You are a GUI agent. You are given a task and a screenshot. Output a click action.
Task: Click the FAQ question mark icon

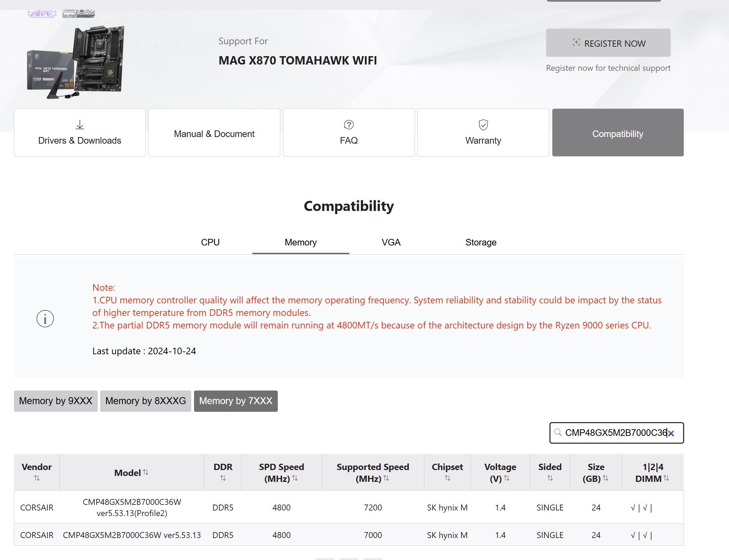(349, 124)
